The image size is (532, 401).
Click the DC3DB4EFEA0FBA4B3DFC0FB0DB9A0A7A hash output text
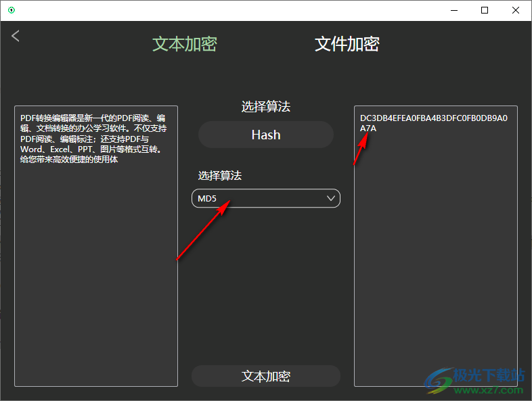(x=434, y=123)
